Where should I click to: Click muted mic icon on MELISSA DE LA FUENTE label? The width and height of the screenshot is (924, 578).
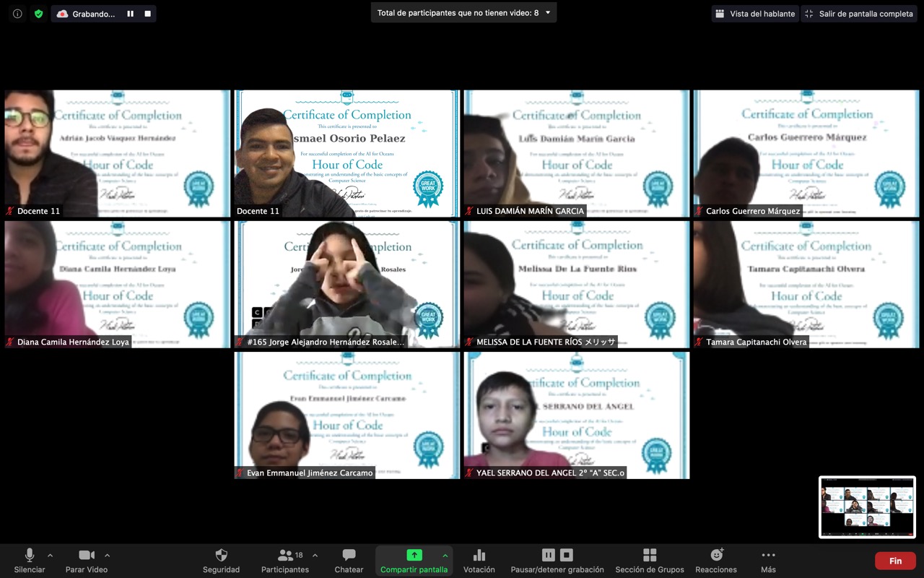(469, 342)
